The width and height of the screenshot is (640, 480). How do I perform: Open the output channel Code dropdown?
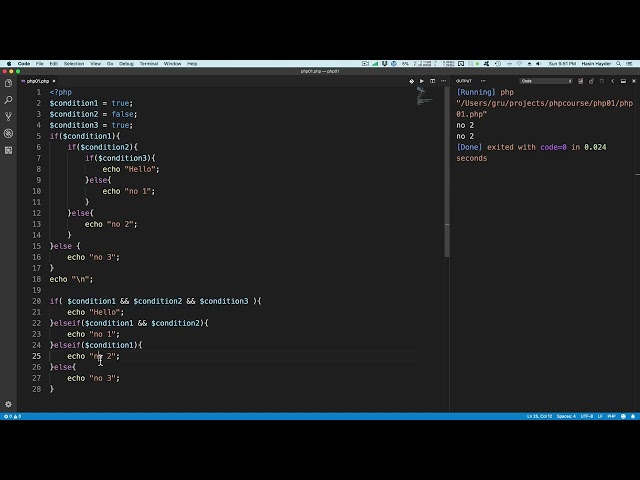[x=546, y=81]
